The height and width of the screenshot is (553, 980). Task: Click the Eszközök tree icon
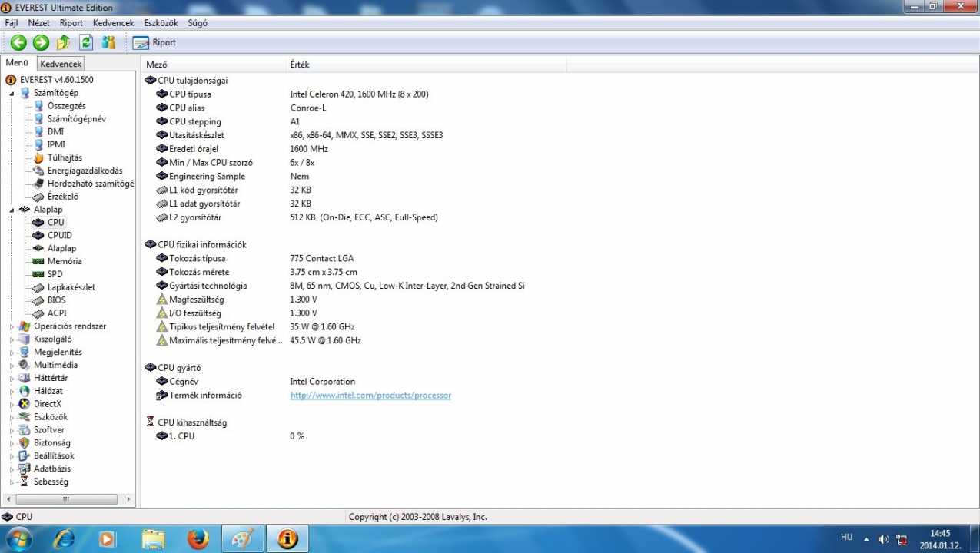click(25, 417)
